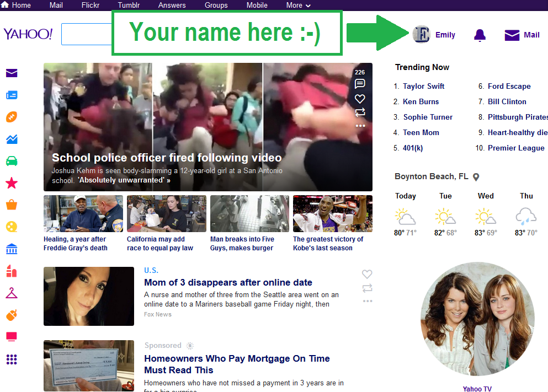Open Homeowners Who Pay Mortgage headline
Image resolution: width=548 pixels, height=392 pixels.
point(237,364)
